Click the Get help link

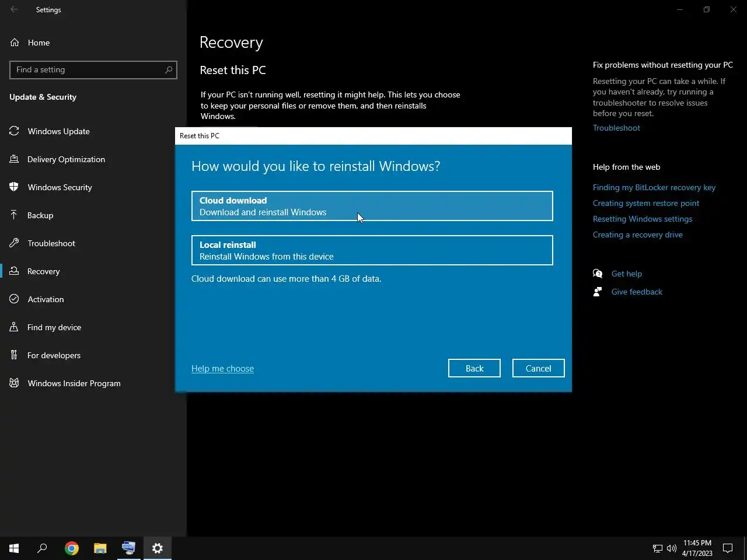(x=627, y=274)
